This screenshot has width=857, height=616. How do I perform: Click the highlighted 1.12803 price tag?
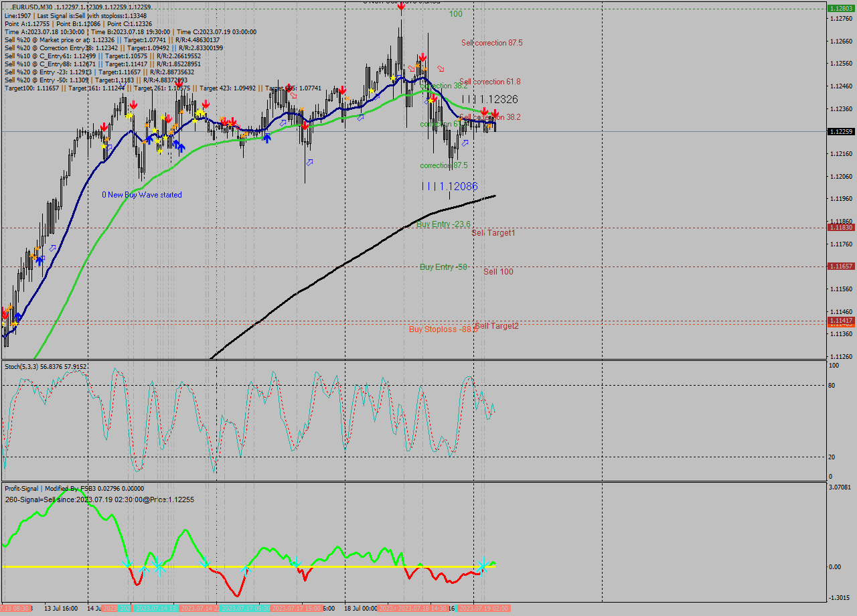pos(842,7)
